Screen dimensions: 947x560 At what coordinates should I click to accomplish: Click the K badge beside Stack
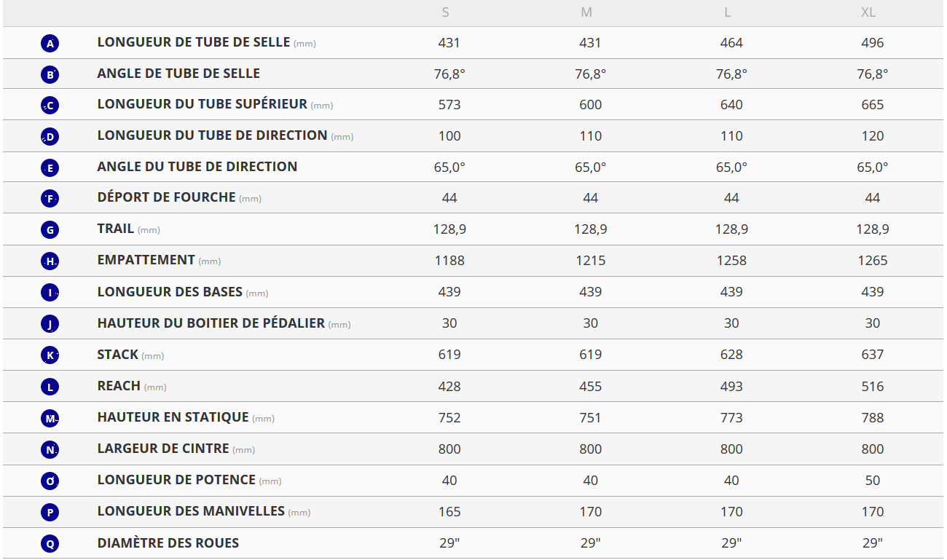click(50, 355)
